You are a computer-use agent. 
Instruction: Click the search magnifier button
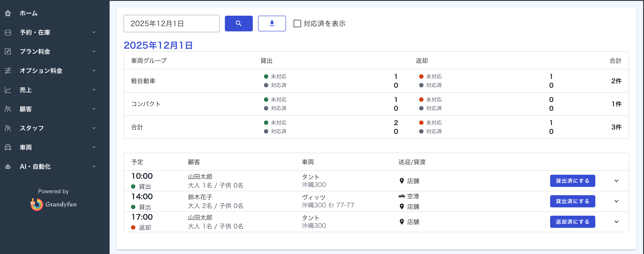click(239, 23)
